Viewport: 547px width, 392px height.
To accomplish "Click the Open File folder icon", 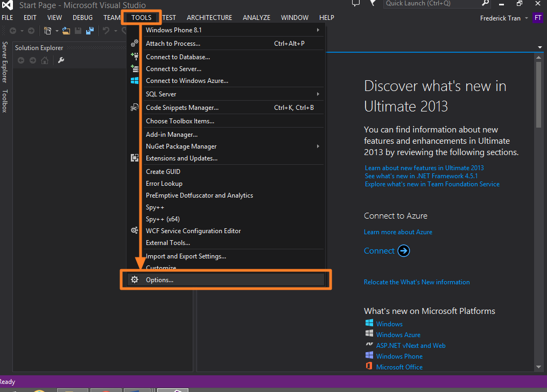I will [66, 31].
